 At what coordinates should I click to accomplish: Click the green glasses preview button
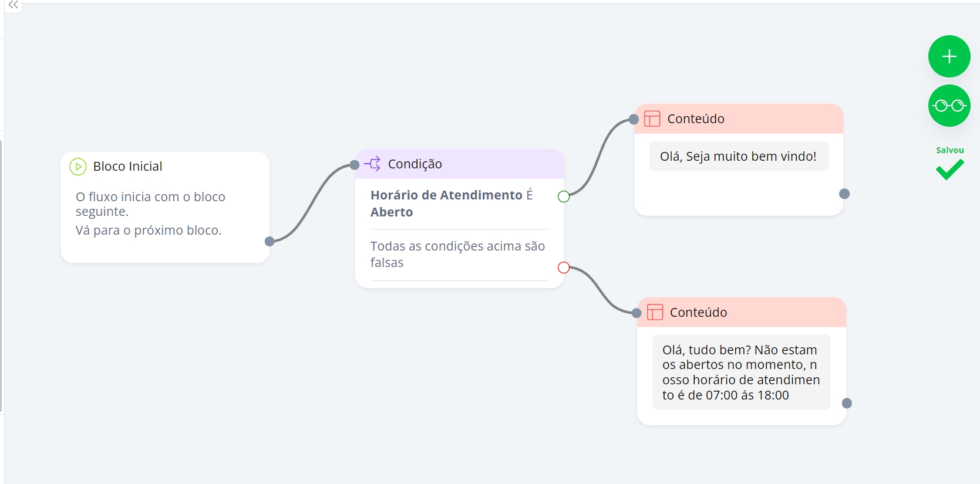pyautogui.click(x=949, y=106)
